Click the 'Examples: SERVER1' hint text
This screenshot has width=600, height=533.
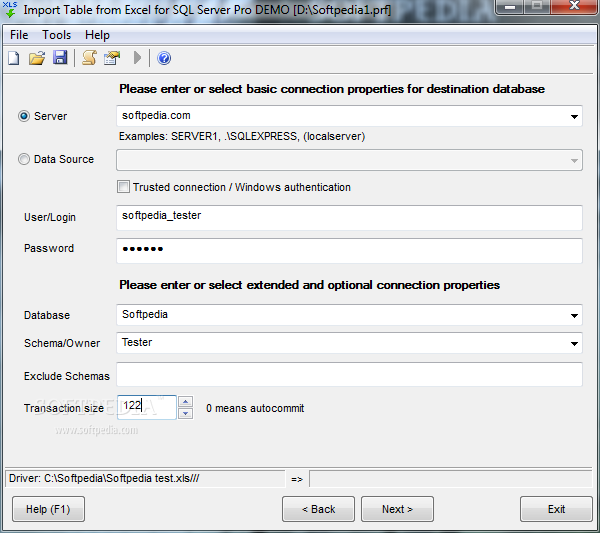[x=242, y=136]
